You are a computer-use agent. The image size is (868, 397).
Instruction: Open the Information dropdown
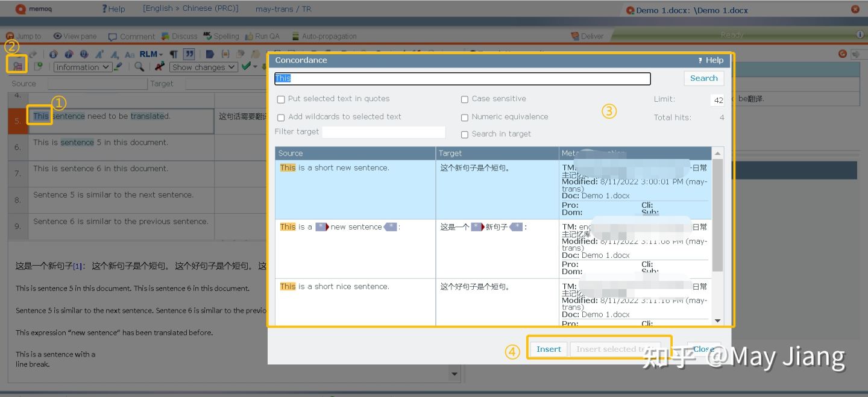pos(83,67)
